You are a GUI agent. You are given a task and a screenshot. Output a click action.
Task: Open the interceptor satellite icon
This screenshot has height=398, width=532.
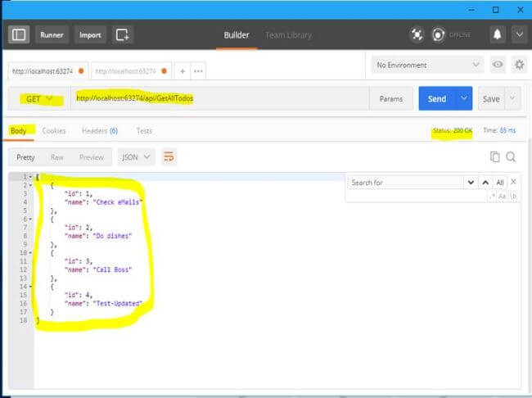[x=417, y=34]
